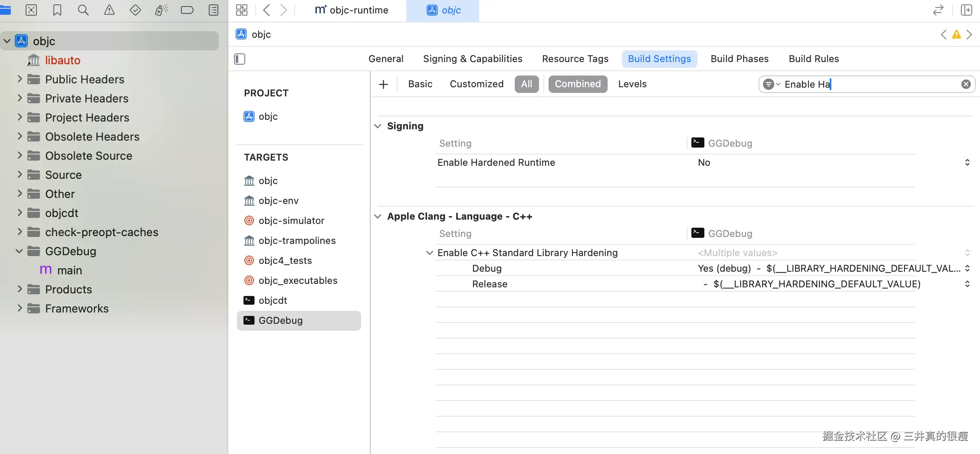Viewport: 980px width, 454px height.
Task: Click the add build setting plus button
Action: pyautogui.click(x=383, y=84)
